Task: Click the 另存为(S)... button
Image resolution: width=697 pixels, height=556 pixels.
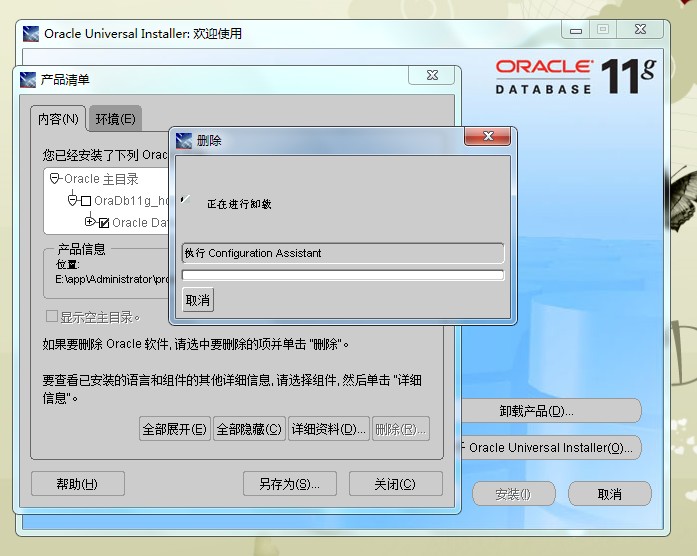Action: (x=290, y=484)
